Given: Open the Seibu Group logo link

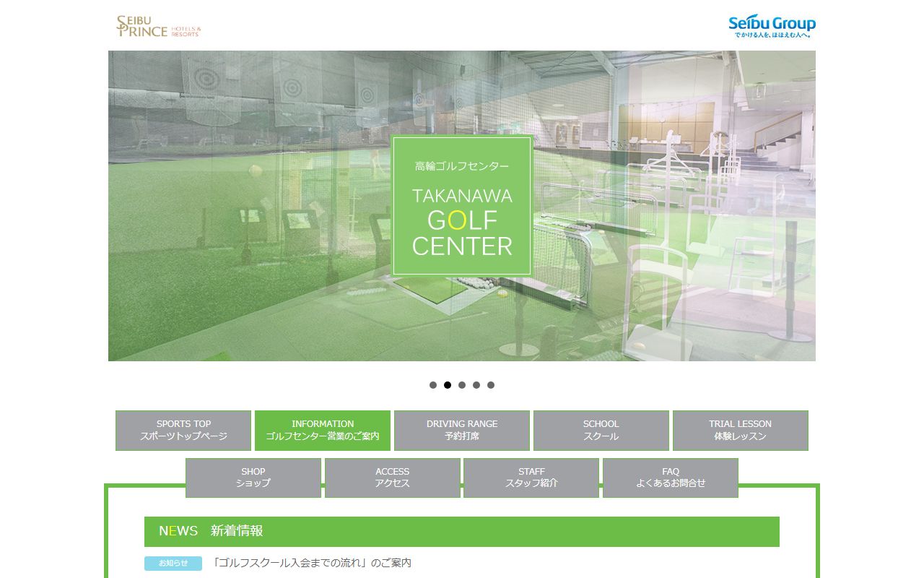Looking at the screenshot, I should point(772,27).
